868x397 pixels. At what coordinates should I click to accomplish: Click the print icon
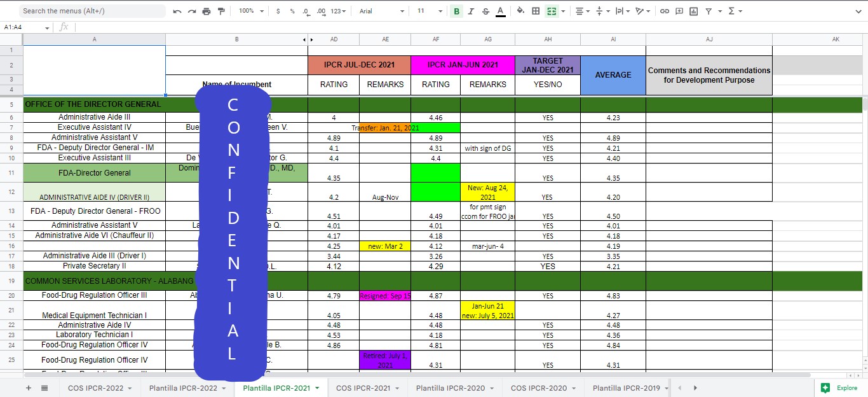tap(207, 11)
